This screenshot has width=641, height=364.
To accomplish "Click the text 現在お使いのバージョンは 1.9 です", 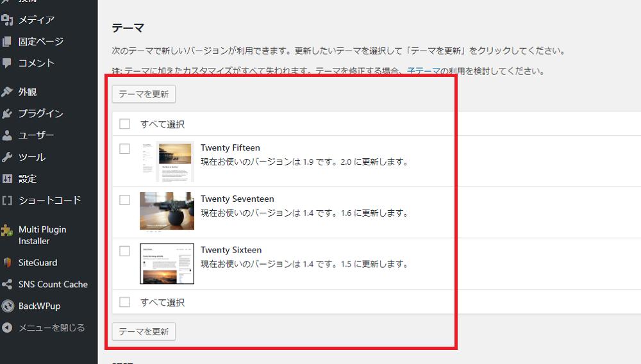I will click(x=267, y=161).
